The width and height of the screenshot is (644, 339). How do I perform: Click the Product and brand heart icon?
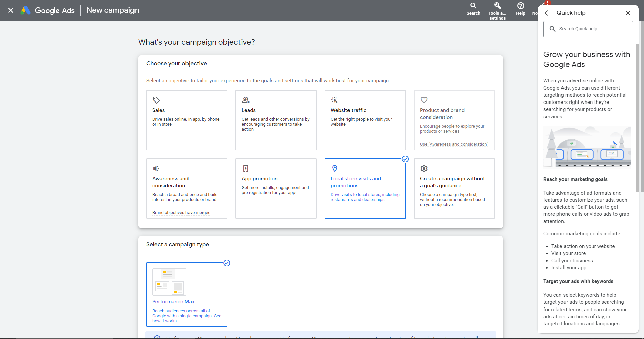[x=424, y=100]
